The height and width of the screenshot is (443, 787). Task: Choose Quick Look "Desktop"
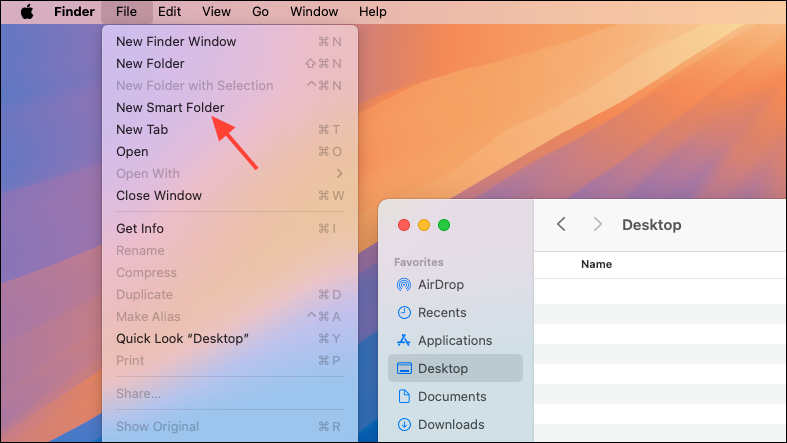coord(229,339)
